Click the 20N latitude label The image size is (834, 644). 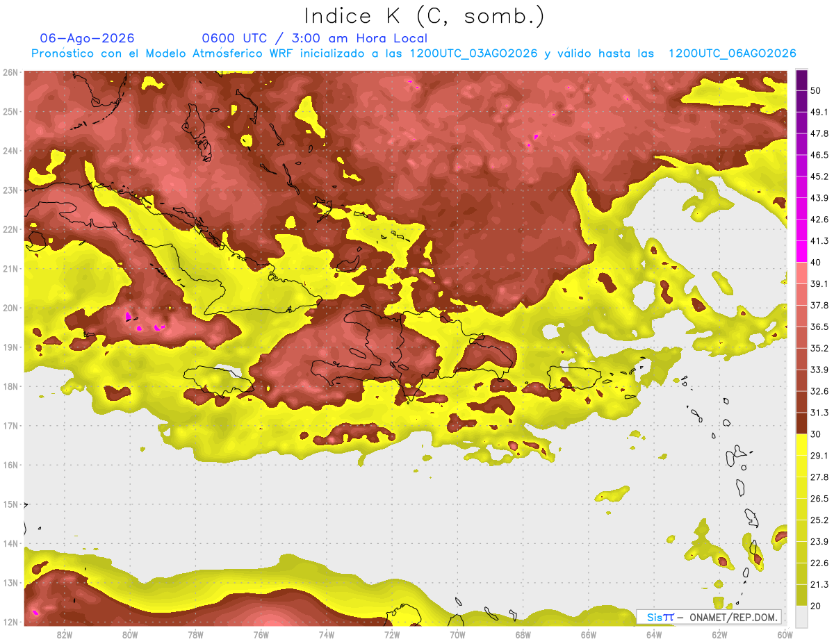click(x=10, y=308)
